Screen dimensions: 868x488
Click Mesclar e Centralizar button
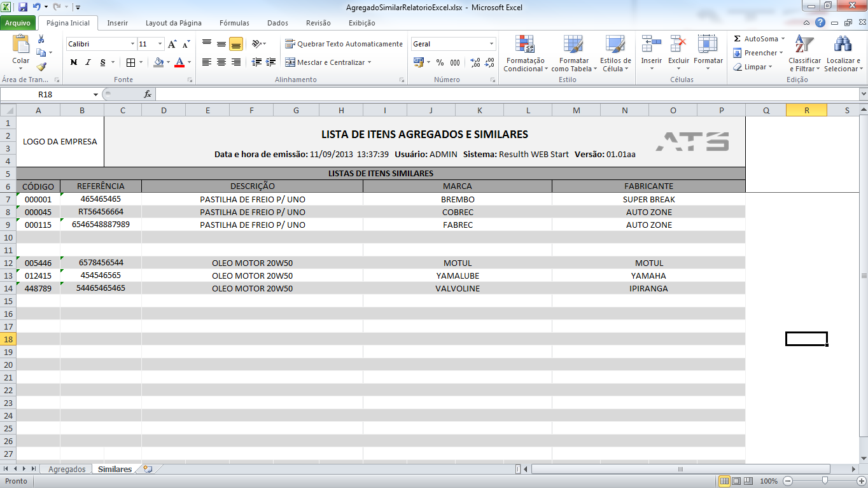point(327,62)
